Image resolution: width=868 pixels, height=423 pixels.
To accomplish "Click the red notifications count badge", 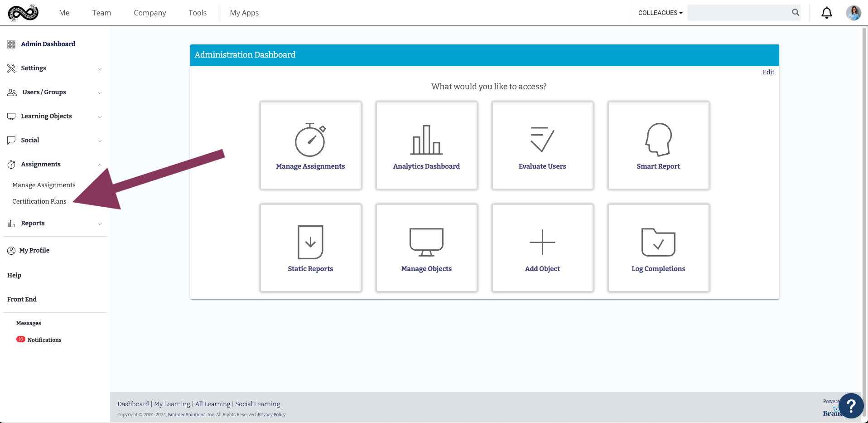I will coord(21,339).
